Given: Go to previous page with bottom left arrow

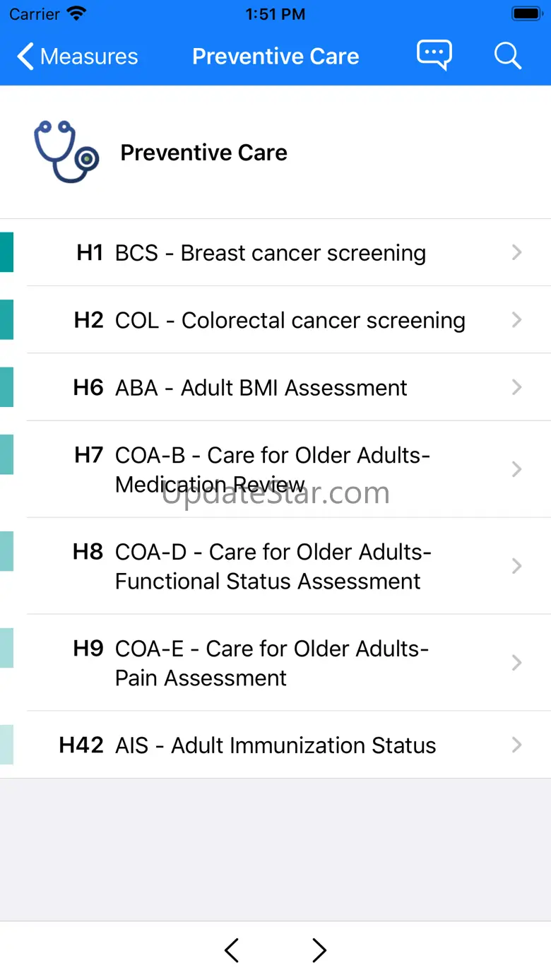Looking at the screenshot, I should (232, 950).
